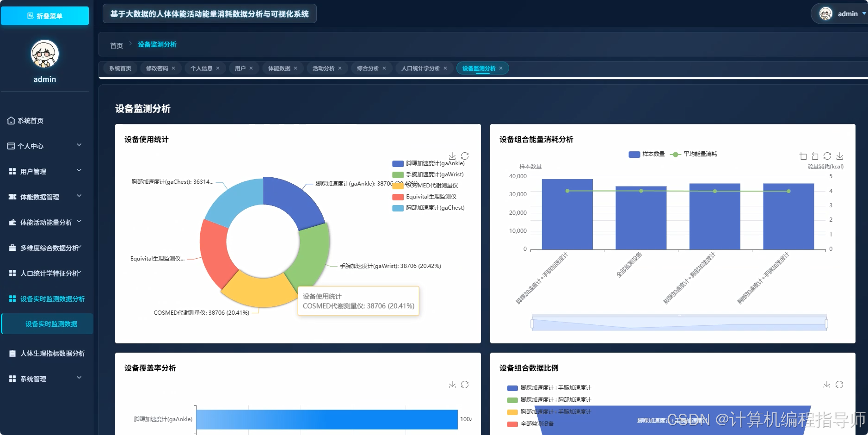Toggle 脚踝加速度计(gaAnkle) pie legend item
Viewport: 868px width, 435px height.
(x=428, y=163)
